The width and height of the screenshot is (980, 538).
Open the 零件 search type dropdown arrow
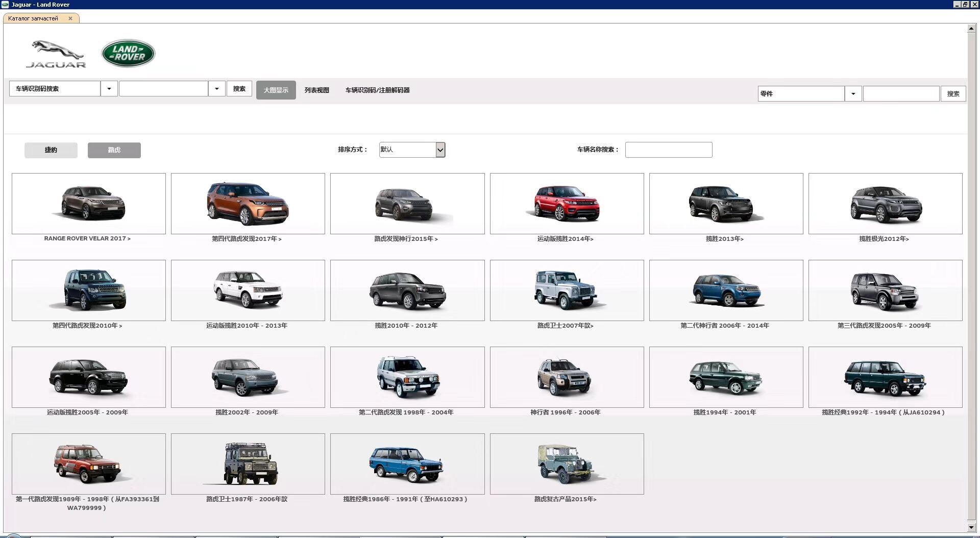[x=853, y=94]
